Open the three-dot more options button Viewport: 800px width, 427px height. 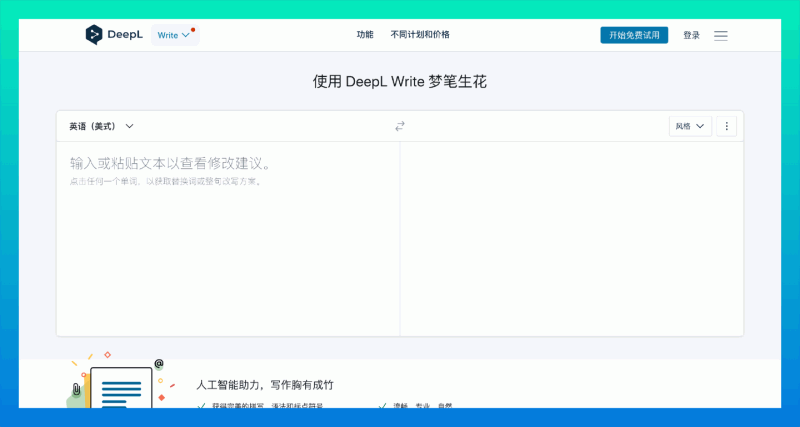point(727,126)
